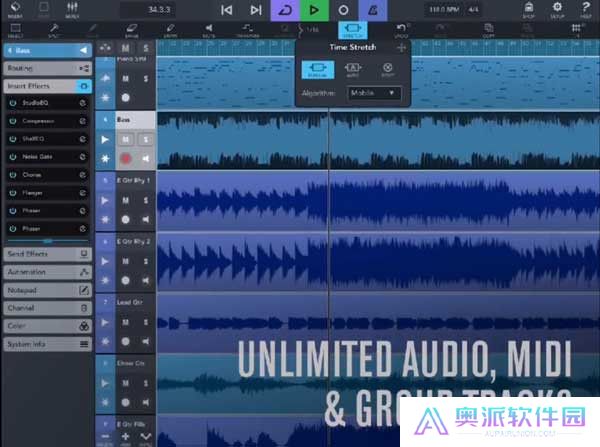
Task: Click the 4/4 time signature field
Action: click(473, 10)
